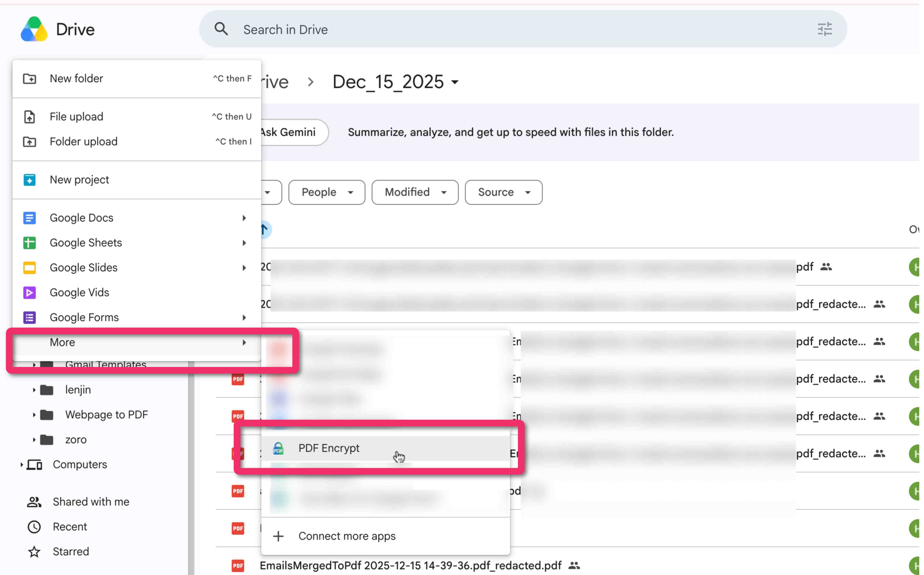The image size is (924, 575).
Task: Click shared icon of EmailsMergedToPdf 14-39-36 file
Action: pyautogui.click(x=574, y=566)
